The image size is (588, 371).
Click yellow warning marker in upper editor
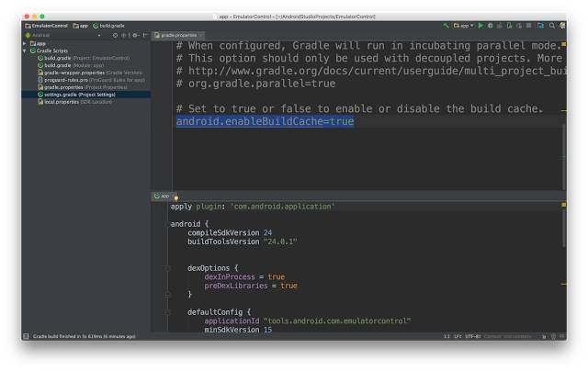(563, 45)
